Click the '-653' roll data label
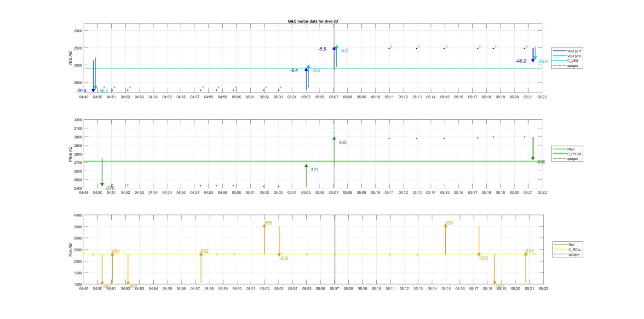The width and height of the screenshot is (644, 319). [x=283, y=259]
